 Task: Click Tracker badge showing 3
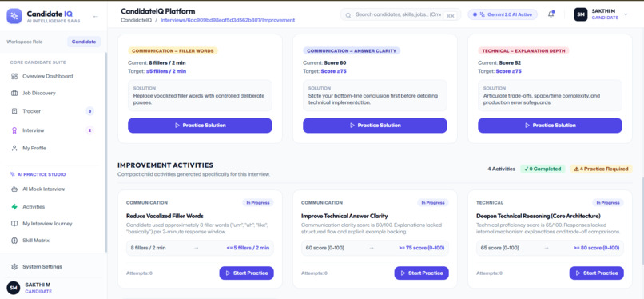point(89,111)
